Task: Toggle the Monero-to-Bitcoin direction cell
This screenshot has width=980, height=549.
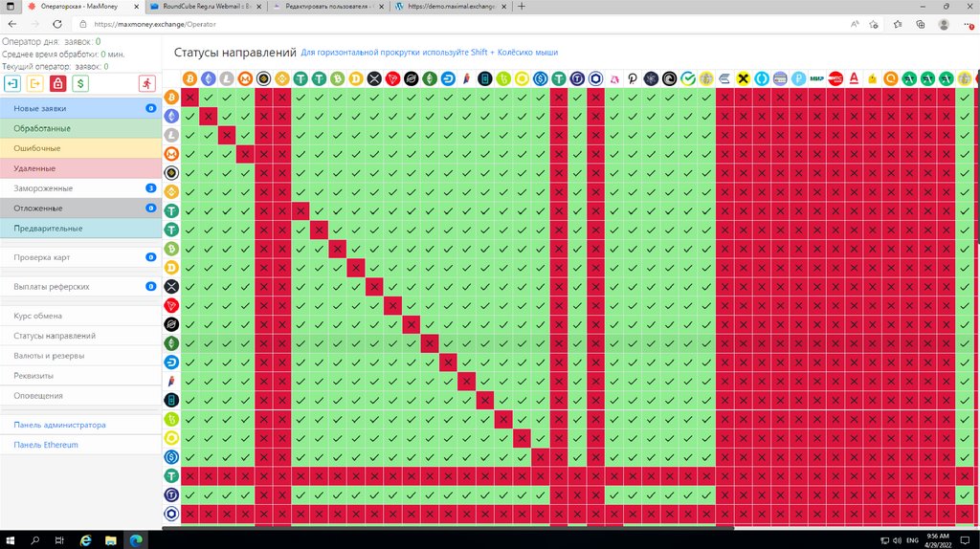Action: click(190, 154)
